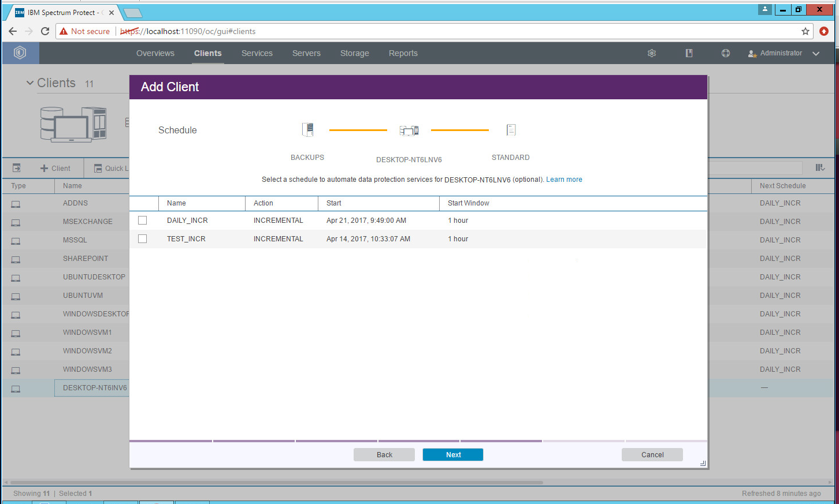The height and width of the screenshot is (504, 839).
Task: Bookmark this page with the star icon
Action: click(x=805, y=31)
